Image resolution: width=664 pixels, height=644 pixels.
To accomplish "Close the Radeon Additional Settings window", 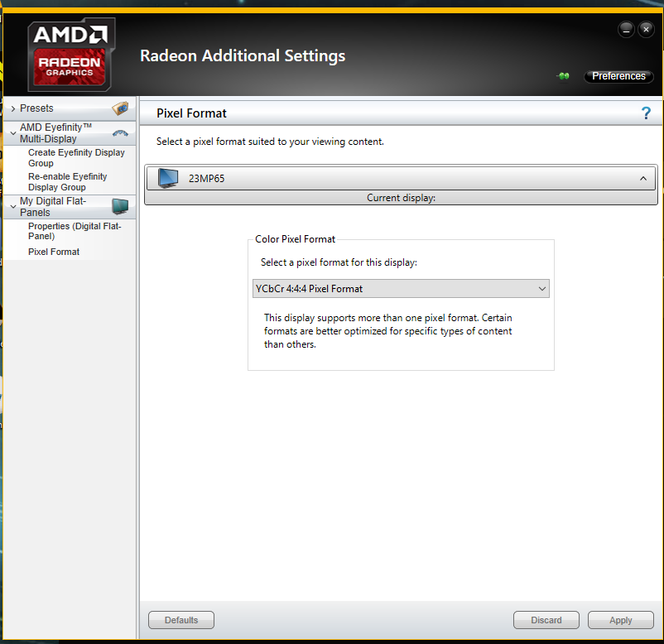I will point(646,30).
